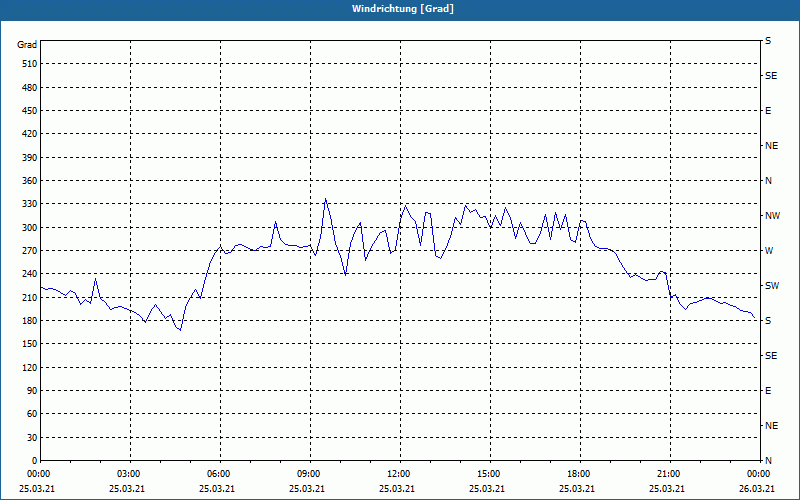Select the 06:00 time label
Image resolution: width=800 pixels, height=500 pixels.
tap(220, 474)
